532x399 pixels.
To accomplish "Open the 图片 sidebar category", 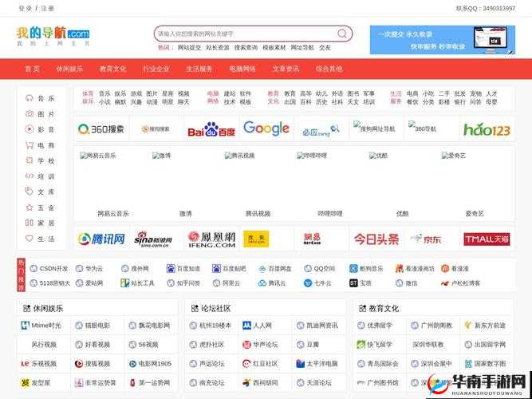I will pos(41,114).
